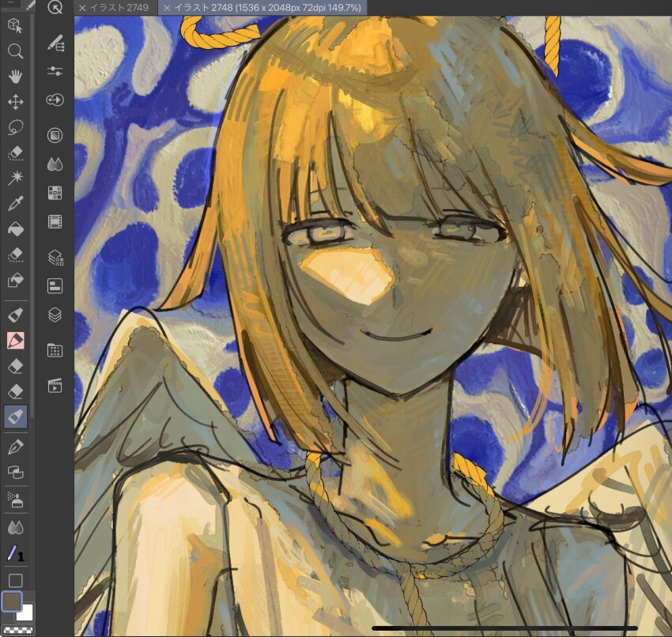Switch to the イラスト 2748 tab

coord(261,7)
